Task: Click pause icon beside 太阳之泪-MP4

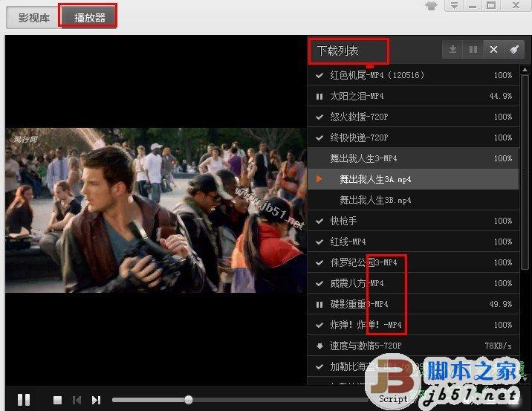Action: click(319, 97)
